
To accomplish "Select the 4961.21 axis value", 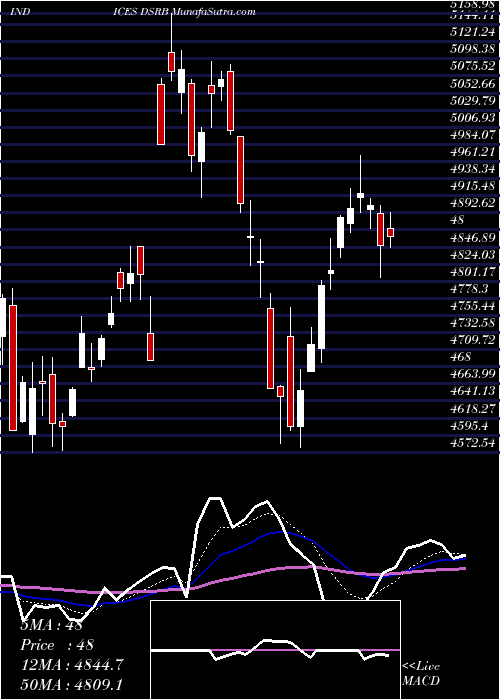I will coord(472,152).
